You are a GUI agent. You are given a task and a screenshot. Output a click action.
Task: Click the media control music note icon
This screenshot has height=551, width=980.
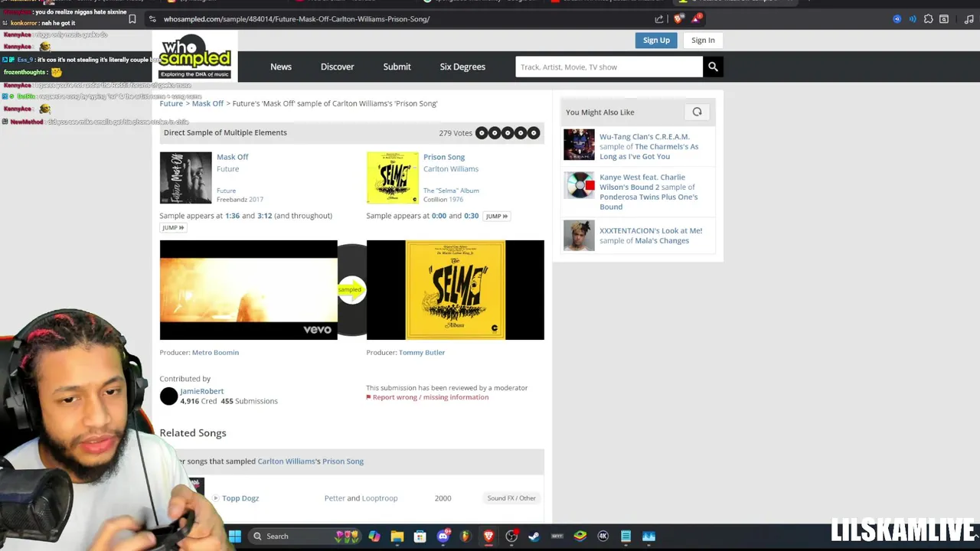pos(969,18)
